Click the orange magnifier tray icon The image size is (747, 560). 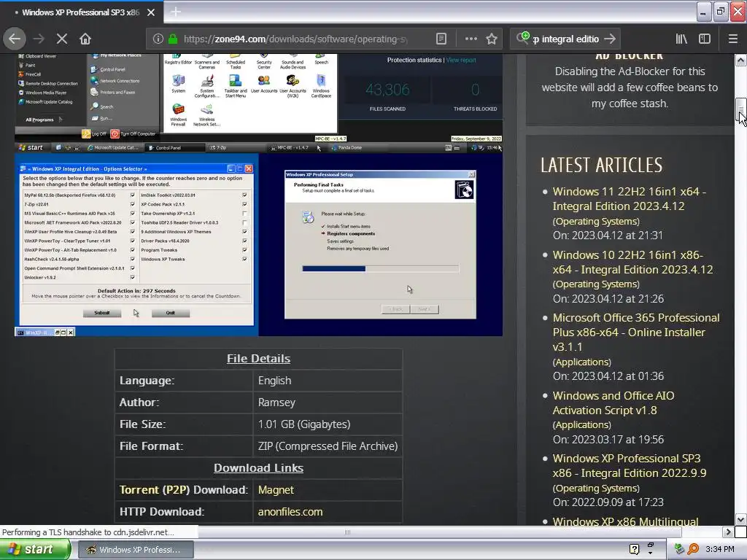pyautogui.click(x=693, y=549)
